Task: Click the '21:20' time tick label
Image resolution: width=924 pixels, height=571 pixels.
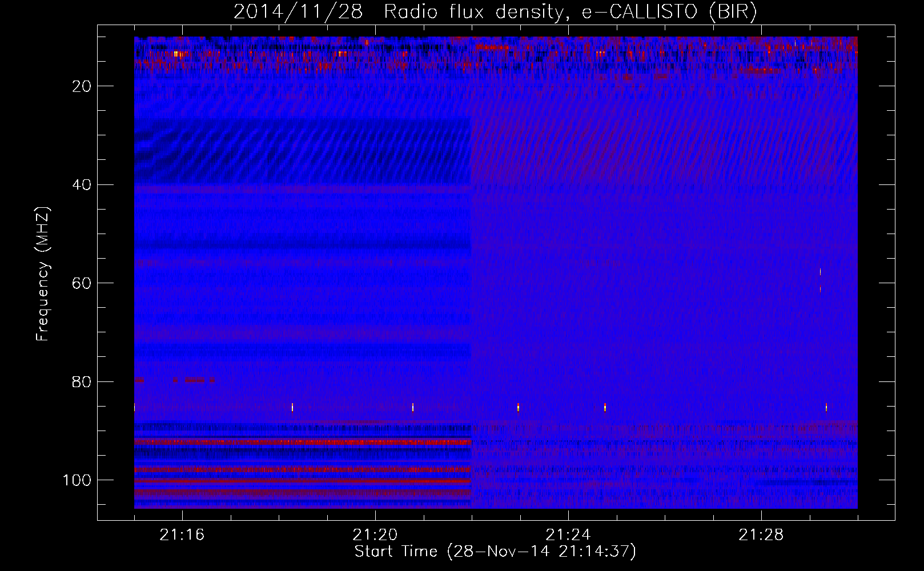Action: click(375, 535)
